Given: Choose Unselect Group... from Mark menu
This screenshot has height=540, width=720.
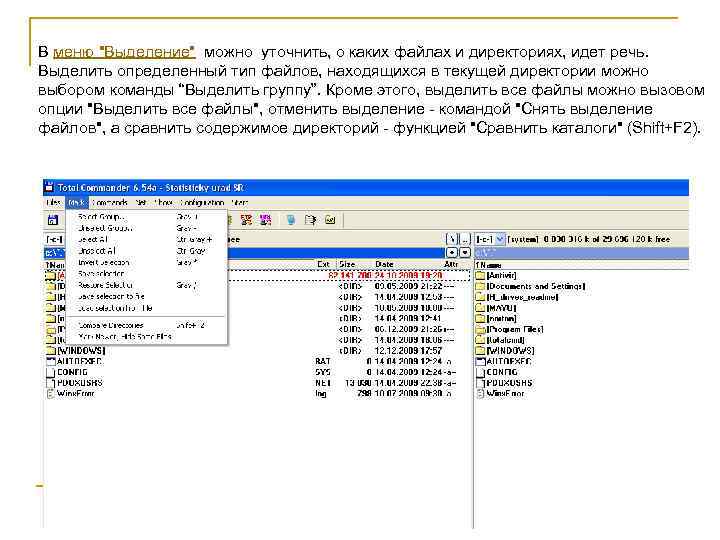Looking at the screenshot, I should 146,228.
